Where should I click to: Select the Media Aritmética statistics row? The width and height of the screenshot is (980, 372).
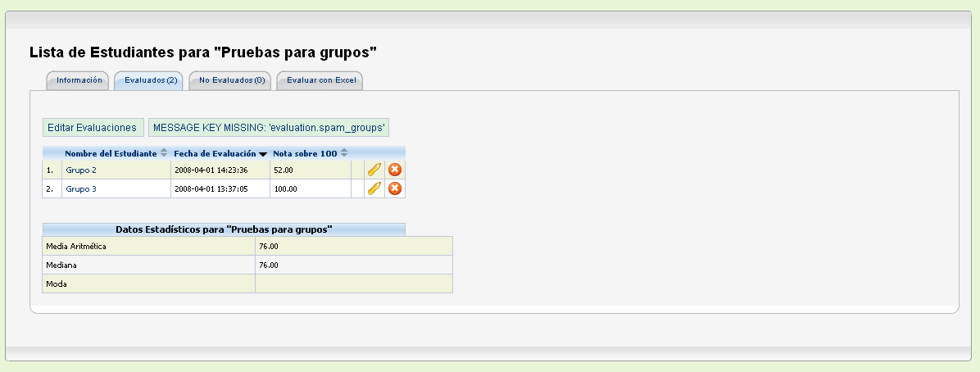[247, 247]
